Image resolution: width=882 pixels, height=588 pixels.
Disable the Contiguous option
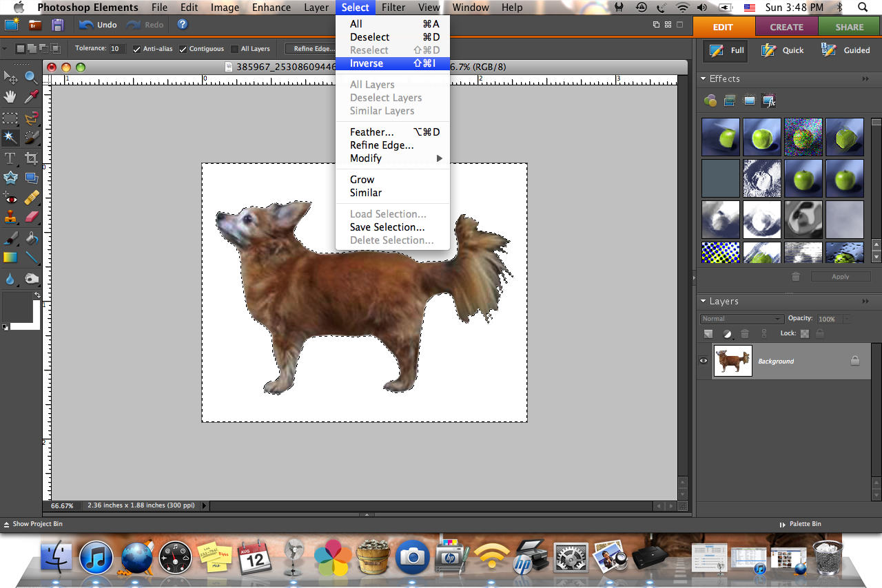point(183,49)
